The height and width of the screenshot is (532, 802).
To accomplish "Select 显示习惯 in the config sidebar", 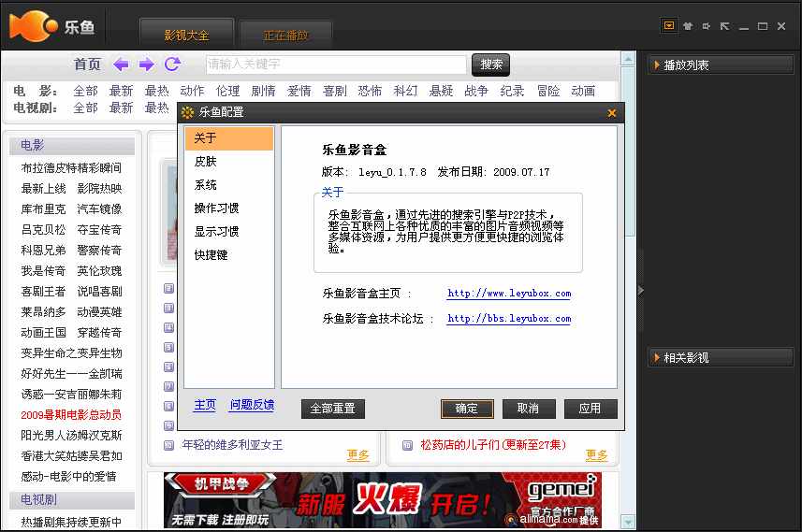I will pyautogui.click(x=229, y=232).
